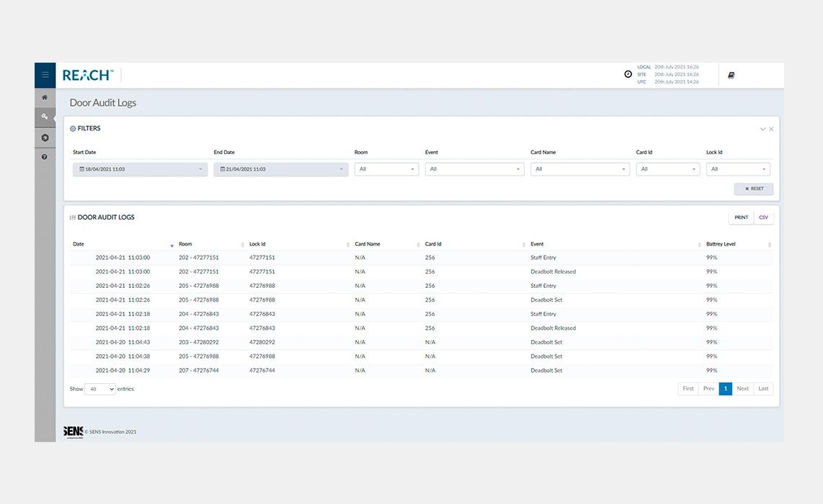
Task: Click the REACH logo
Action: pos(88,76)
